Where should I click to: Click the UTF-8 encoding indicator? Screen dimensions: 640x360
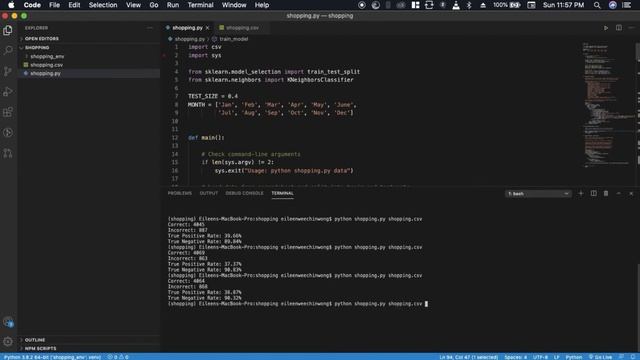[540, 357]
